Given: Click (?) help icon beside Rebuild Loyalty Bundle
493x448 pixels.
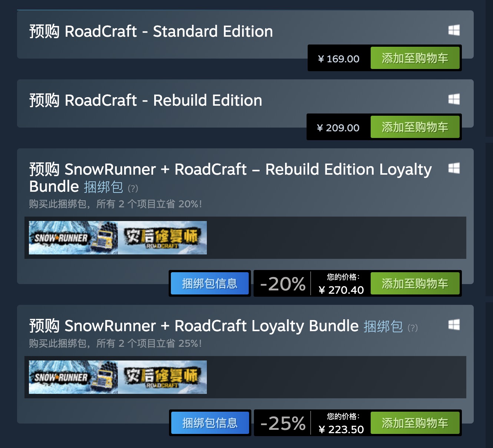Looking at the screenshot, I should (133, 188).
